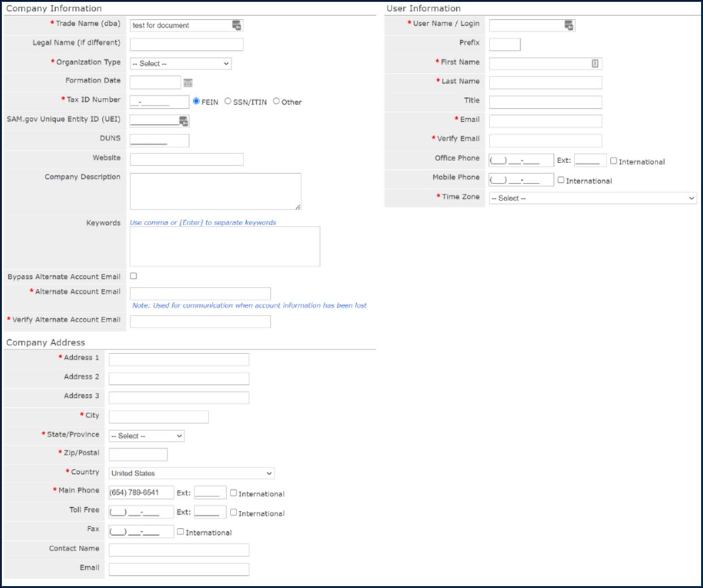The image size is (703, 588).
Task: Focus the Address 2 input field
Action: coord(179,379)
